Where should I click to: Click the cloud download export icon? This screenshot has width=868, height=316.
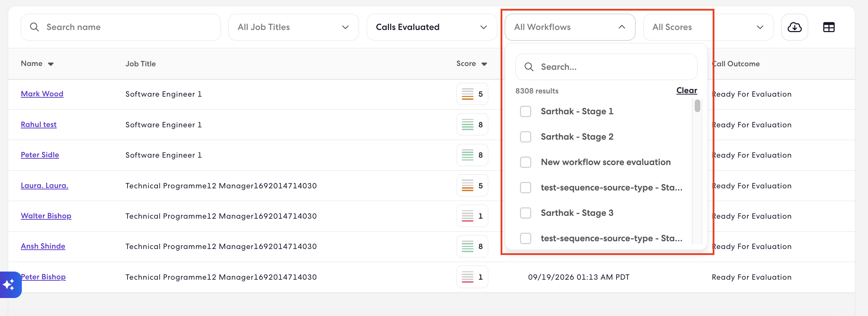794,27
